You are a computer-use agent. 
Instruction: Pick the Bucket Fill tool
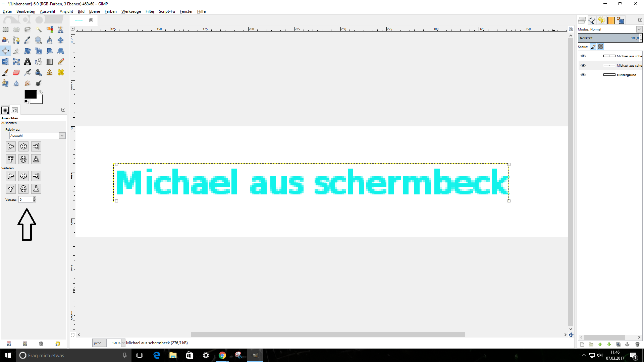(x=39, y=62)
